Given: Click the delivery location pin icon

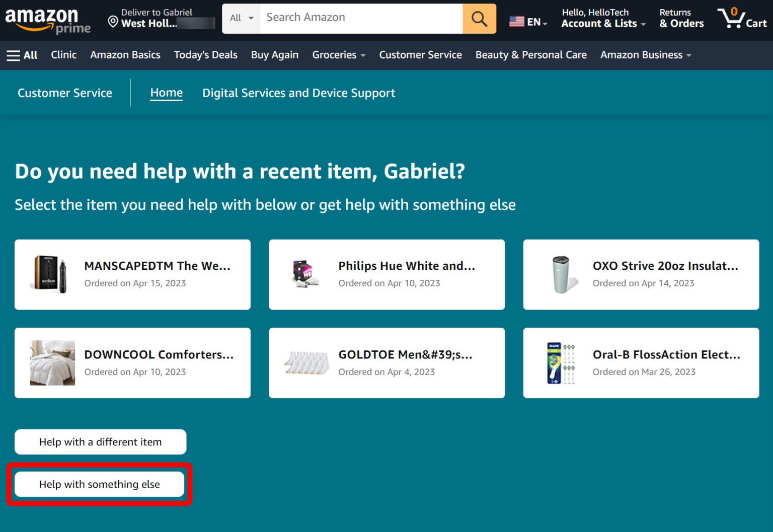Looking at the screenshot, I should (x=111, y=21).
